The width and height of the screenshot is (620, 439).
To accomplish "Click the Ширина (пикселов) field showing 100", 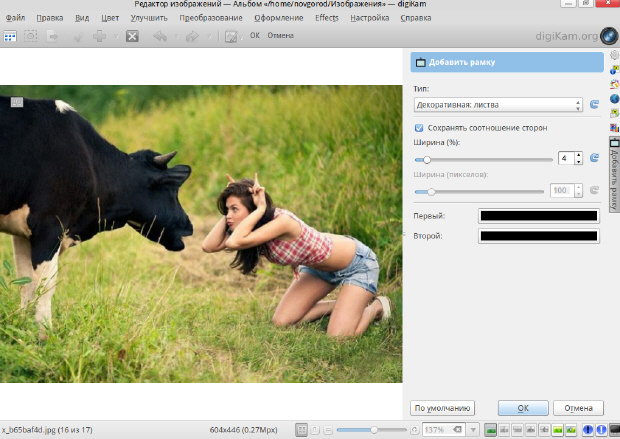I will tap(561, 190).
